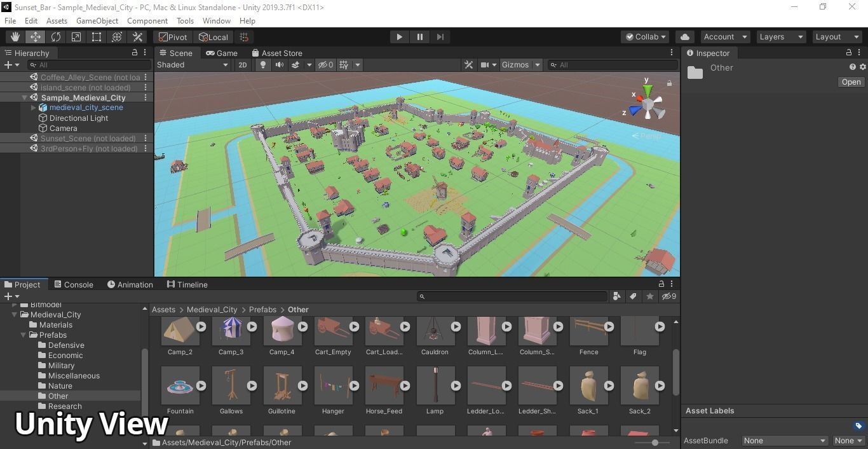Collapse the Medieval_City folder
The width and height of the screenshot is (868, 449).
point(14,315)
